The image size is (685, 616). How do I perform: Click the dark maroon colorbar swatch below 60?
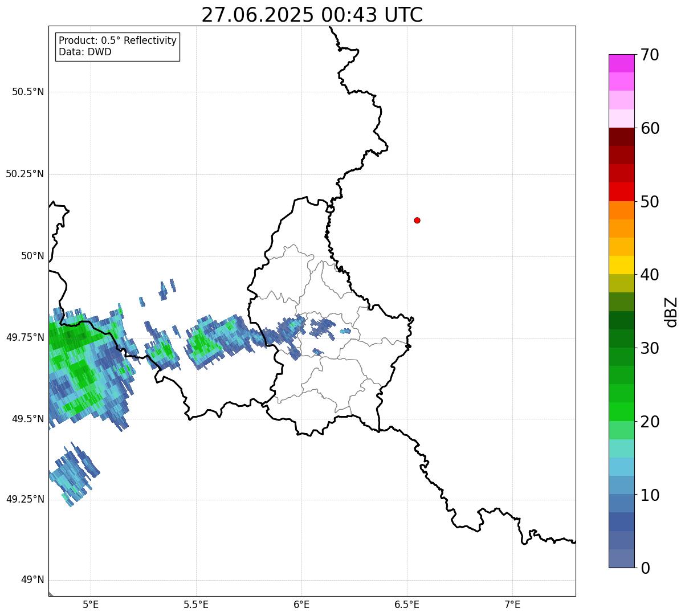tap(621, 137)
